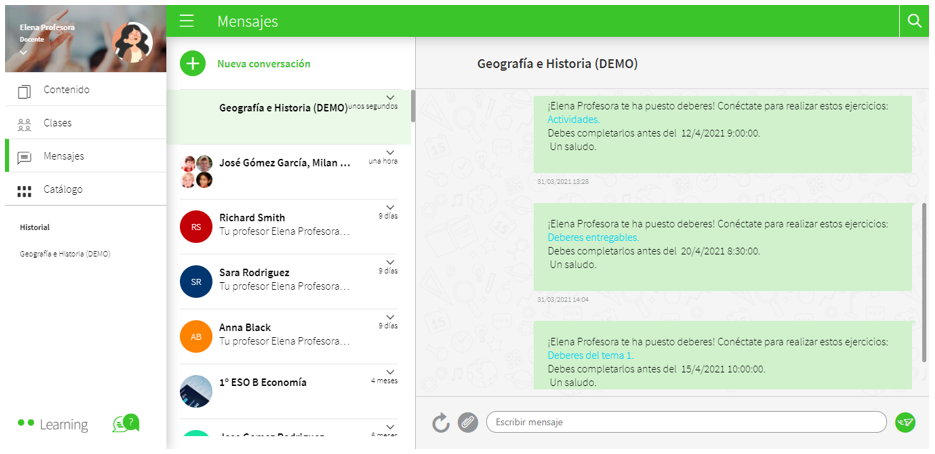Click the Escribir mensaje input field
The height and width of the screenshot is (454, 935).
point(685,422)
